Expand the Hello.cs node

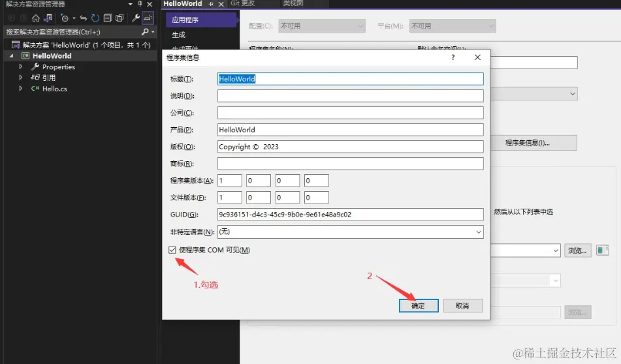(x=21, y=89)
